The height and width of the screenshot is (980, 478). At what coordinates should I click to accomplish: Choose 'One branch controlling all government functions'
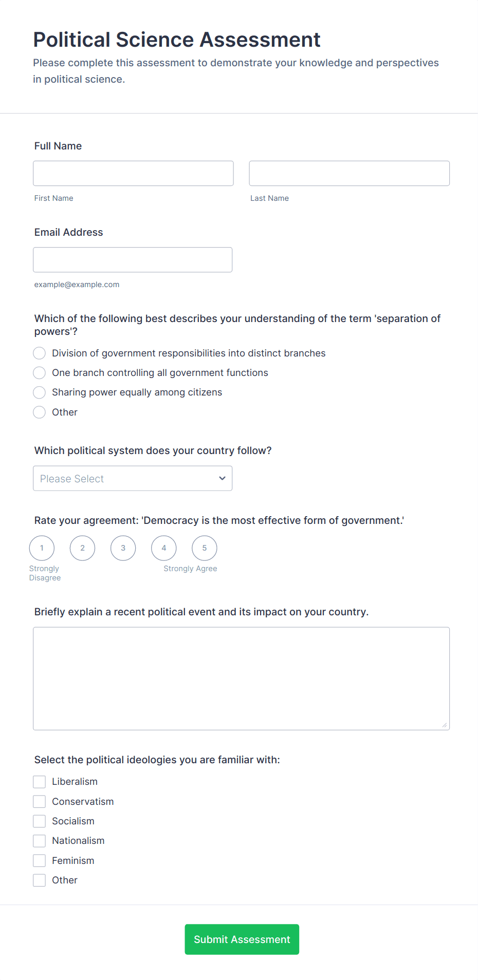point(39,372)
